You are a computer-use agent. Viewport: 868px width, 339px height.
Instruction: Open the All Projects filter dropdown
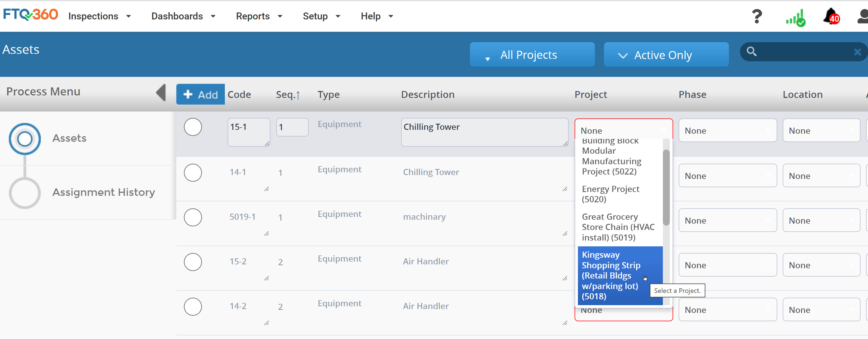point(532,54)
